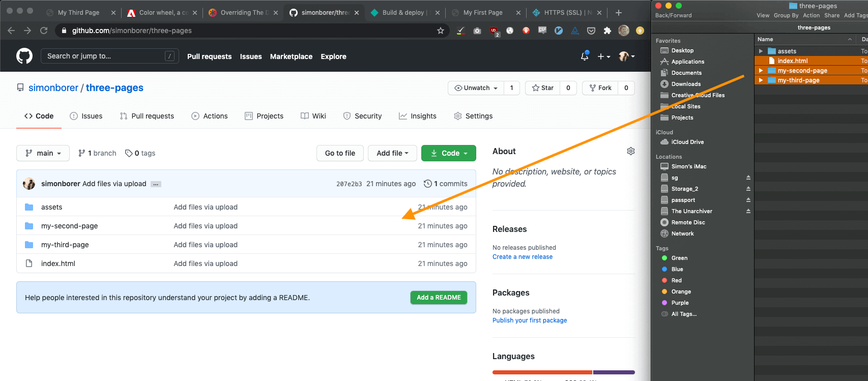The height and width of the screenshot is (381, 868).
Task: Open Remote Disc in Finder sidebar
Action: coord(688,222)
